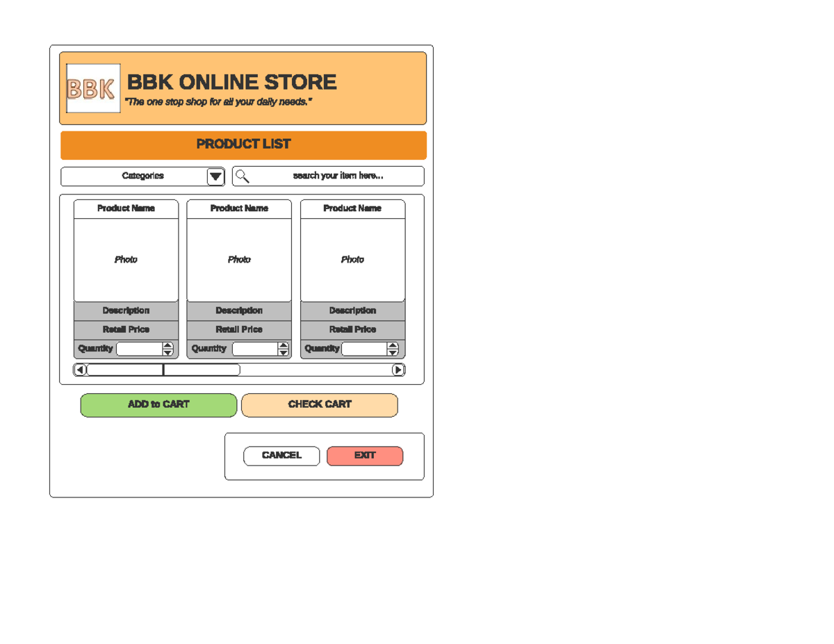Image resolution: width=834 pixels, height=644 pixels.
Task: Increase quantity for the first product
Action: (x=167, y=345)
